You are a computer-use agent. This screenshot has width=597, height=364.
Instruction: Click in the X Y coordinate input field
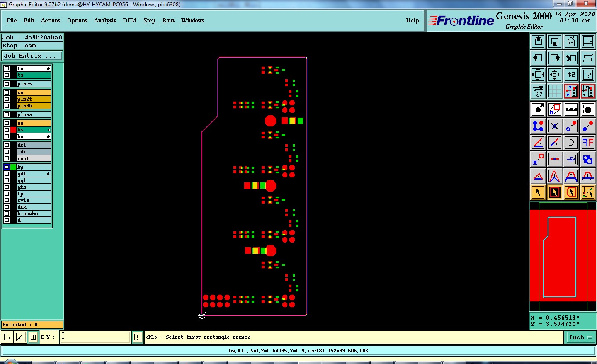[x=95, y=337]
